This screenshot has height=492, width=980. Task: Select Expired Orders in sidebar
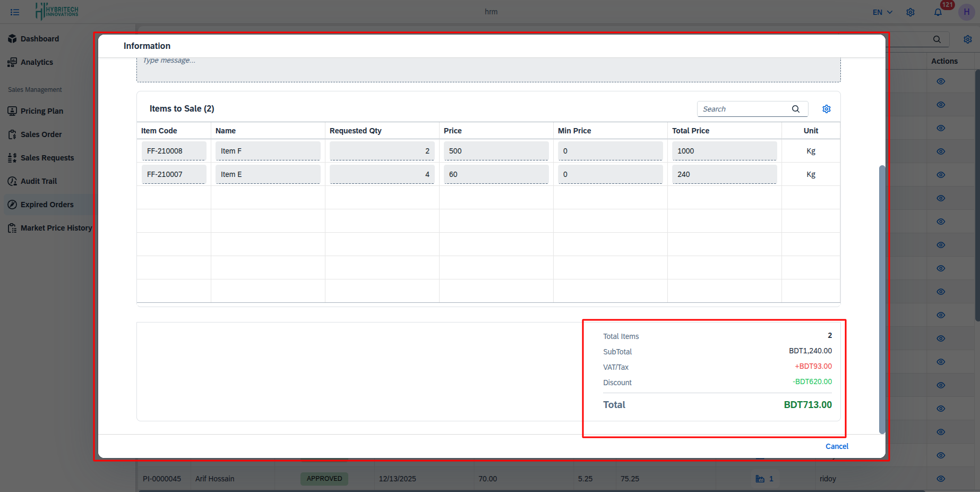47,205
